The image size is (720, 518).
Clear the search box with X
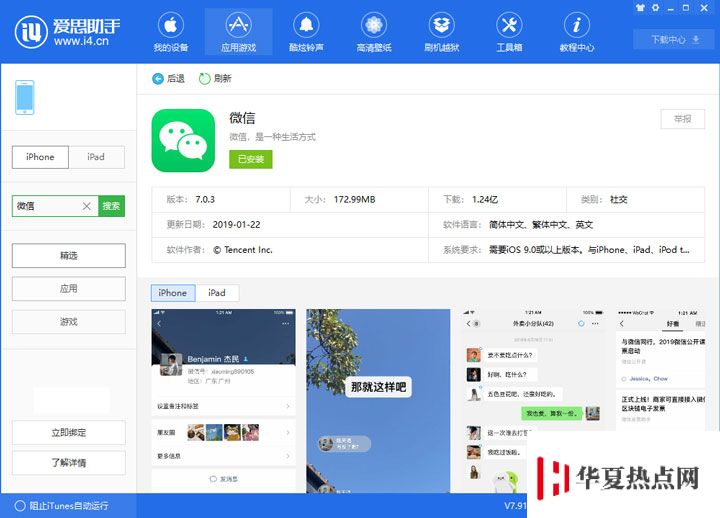click(x=86, y=206)
